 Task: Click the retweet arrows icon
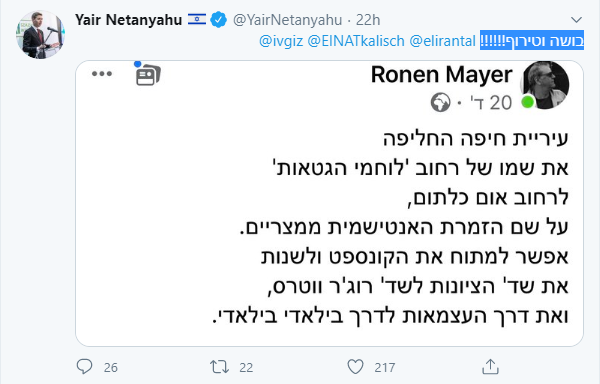click(x=220, y=367)
